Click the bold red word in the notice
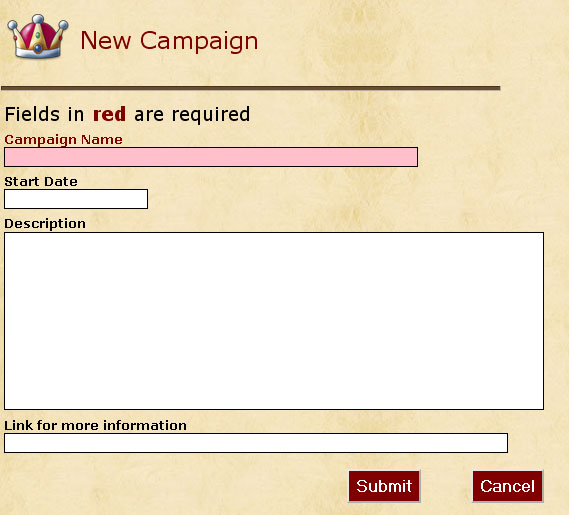This screenshot has width=569, height=515. tap(109, 114)
